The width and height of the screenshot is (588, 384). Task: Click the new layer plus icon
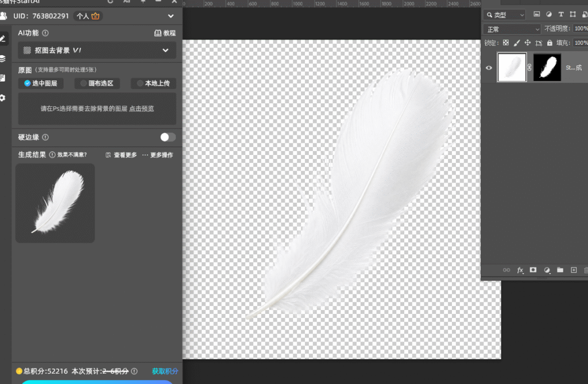click(574, 270)
